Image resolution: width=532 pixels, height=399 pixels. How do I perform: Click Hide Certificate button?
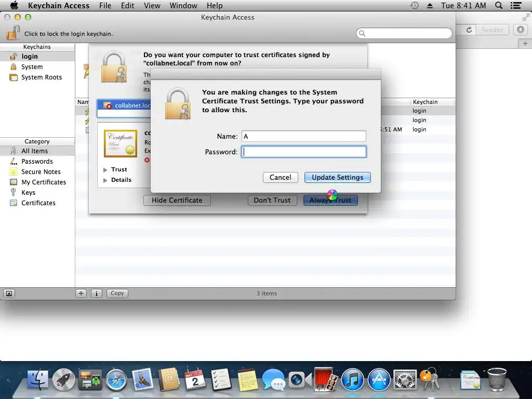(177, 200)
